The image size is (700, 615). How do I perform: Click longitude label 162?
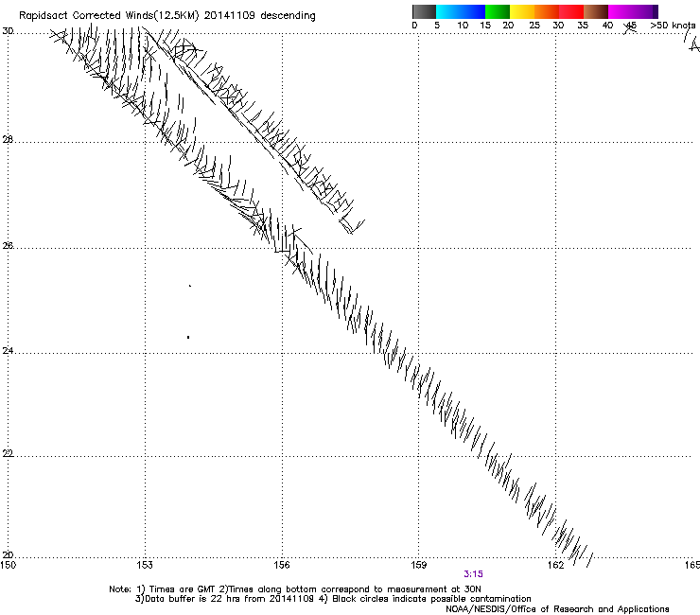click(x=555, y=565)
